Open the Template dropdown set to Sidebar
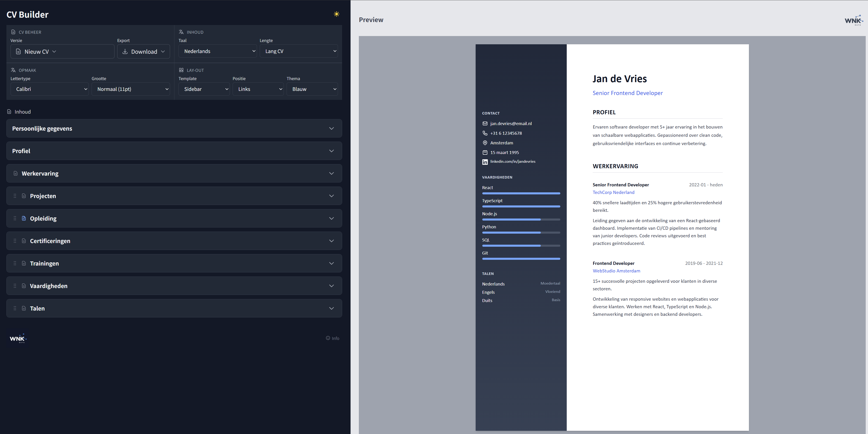This screenshot has height=434, width=868. point(204,89)
